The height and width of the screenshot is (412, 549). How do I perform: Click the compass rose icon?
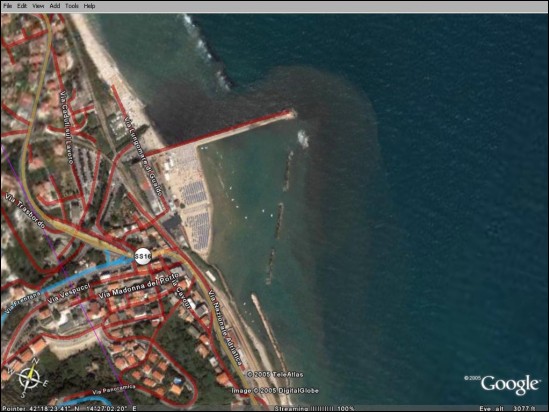pos(30,378)
